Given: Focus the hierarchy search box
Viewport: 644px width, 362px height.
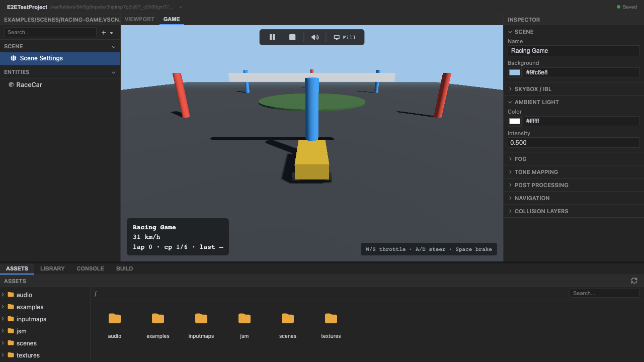Looking at the screenshot, I should pyautogui.click(x=50, y=32).
